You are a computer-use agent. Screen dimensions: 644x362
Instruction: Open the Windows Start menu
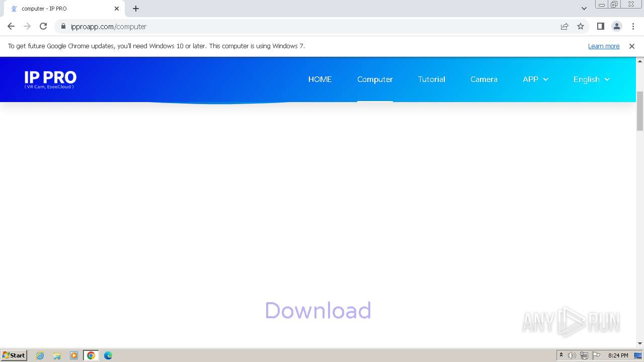[14, 355]
